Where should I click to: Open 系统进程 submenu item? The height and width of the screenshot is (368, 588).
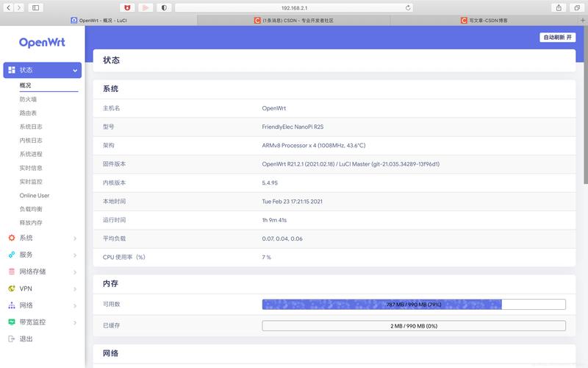31,154
